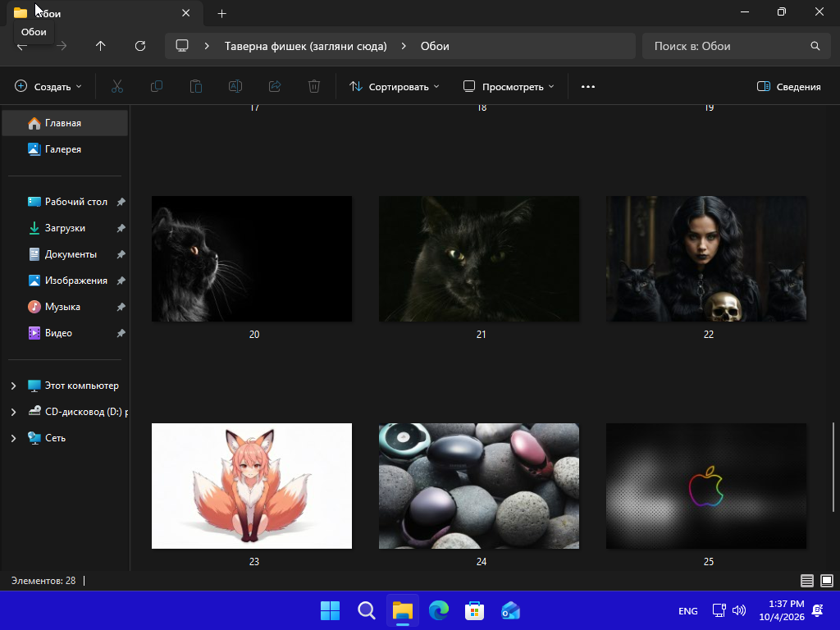The height and width of the screenshot is (630, 840).
Task: Go to Рабочий стол quick access folder
Action: coord(65,202)
